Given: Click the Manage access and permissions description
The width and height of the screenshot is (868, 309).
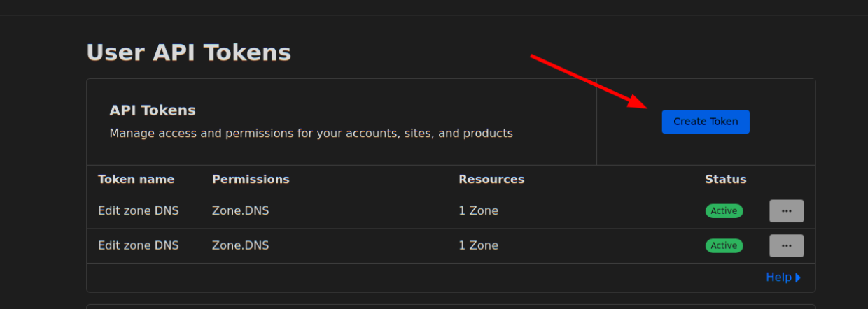Looking at the screenshot, I should point(311,133).
